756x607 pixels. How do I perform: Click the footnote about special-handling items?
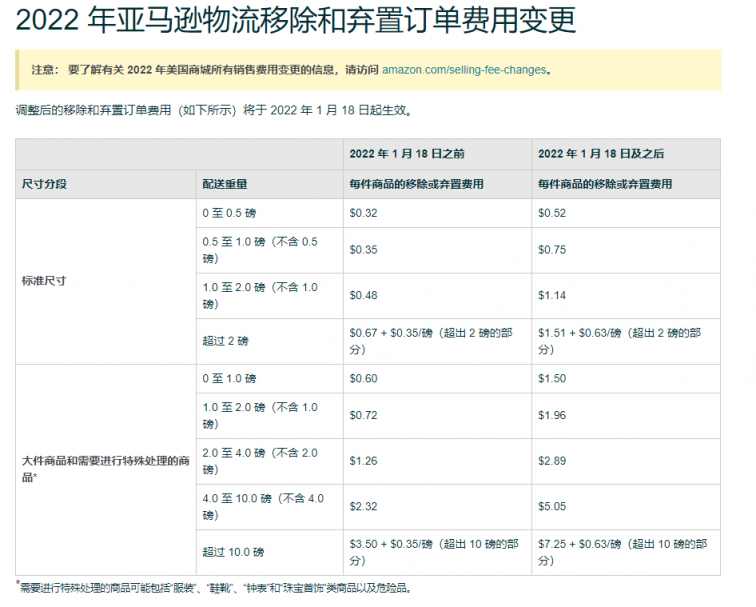click(x=214, y=588)
